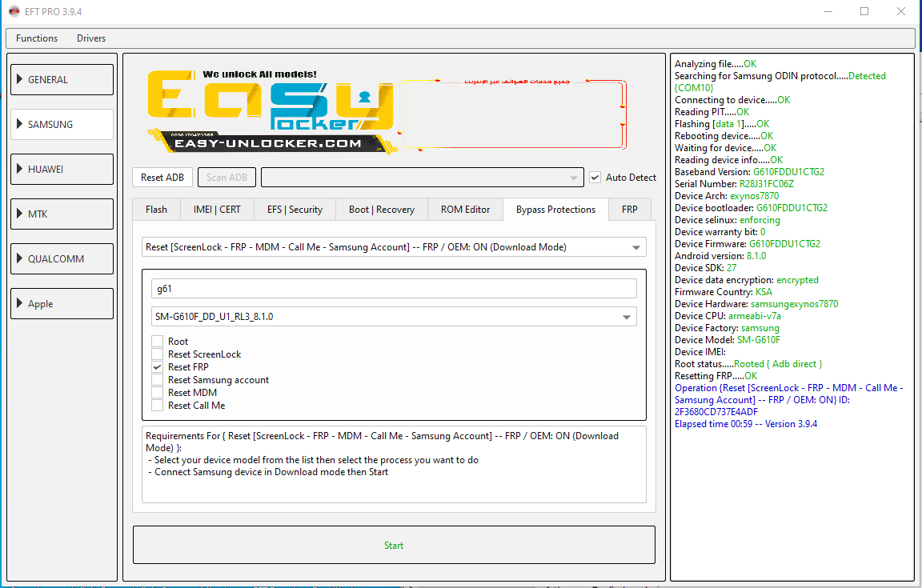Click the model search field containing g61
The height and width of the screenshot is (588, 922).
click(x=394, y=289)
